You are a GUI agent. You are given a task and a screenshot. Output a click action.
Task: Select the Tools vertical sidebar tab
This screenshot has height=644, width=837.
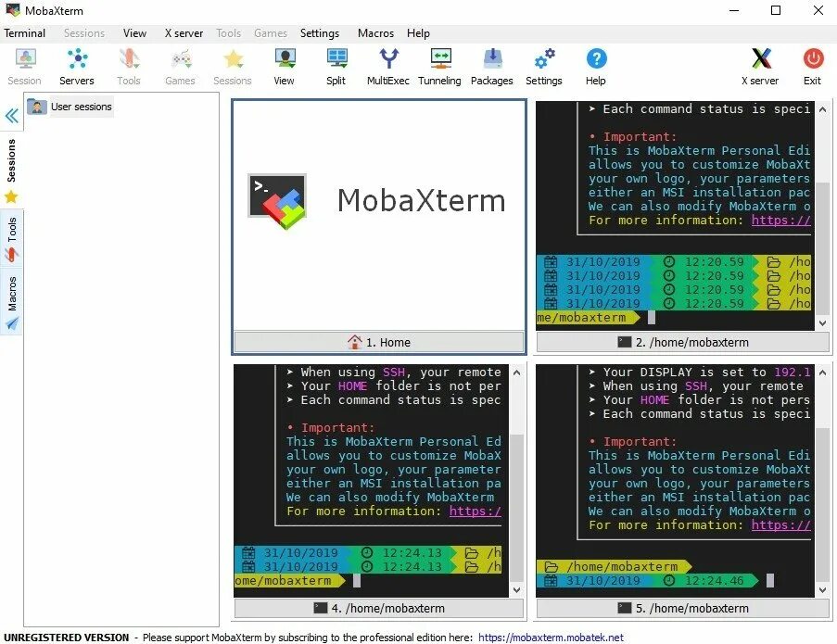(x=11, y=240)
